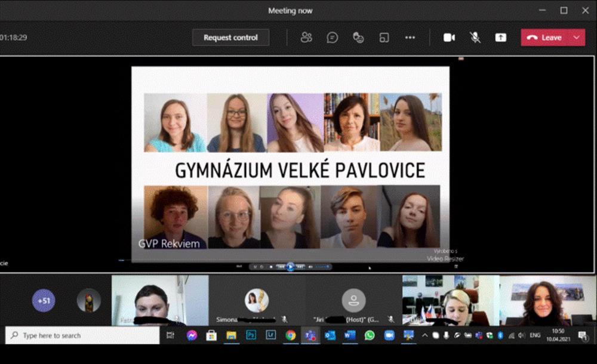This screenshot has width=597, height=364.
Task: Select Simona's participant tile
Action: (x=257, y=300)
